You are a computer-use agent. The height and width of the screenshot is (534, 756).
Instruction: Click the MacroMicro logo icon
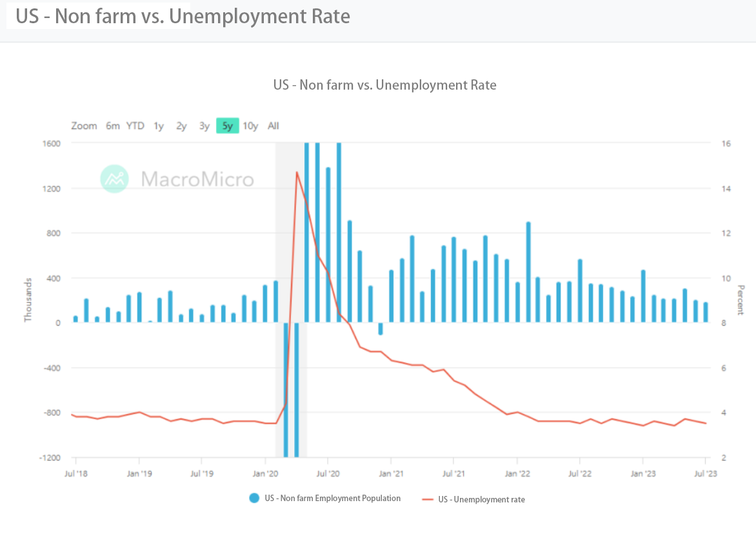pyautogui.click(x=115, y=179)
